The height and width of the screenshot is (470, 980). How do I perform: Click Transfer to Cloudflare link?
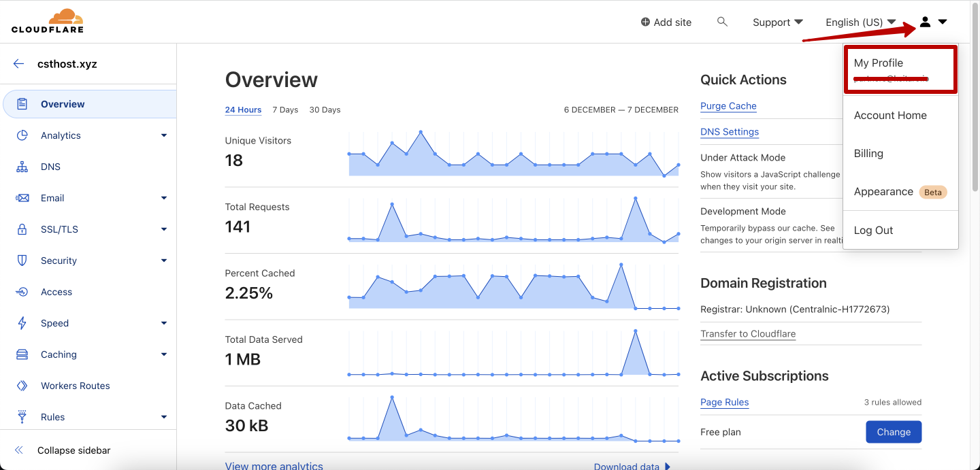748,334
